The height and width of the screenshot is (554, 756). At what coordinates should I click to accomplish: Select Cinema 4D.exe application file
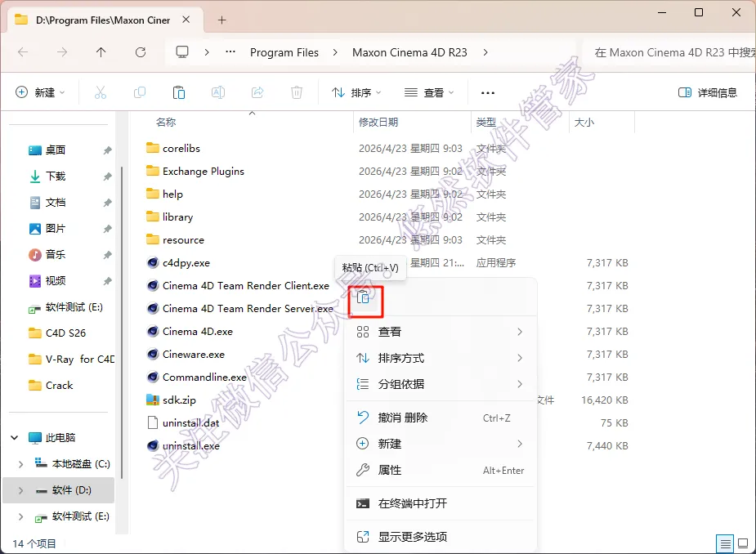[x=198, y=332]
